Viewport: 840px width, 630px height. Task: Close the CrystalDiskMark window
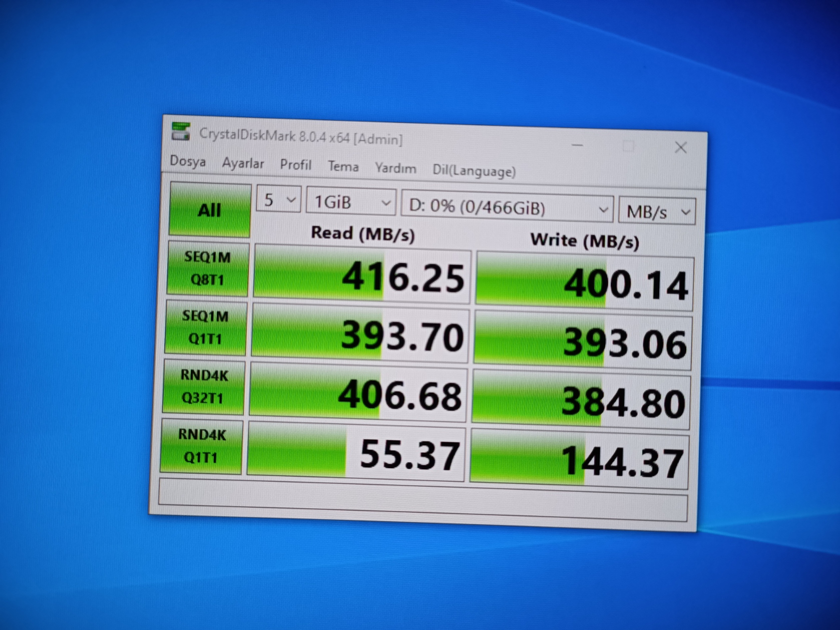(681, 147)
